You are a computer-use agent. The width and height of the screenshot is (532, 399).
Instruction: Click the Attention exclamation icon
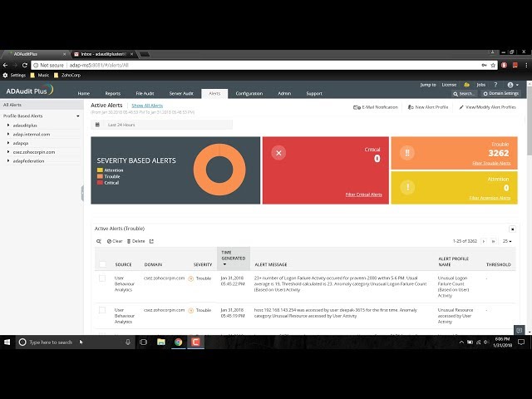click(407, 187)
